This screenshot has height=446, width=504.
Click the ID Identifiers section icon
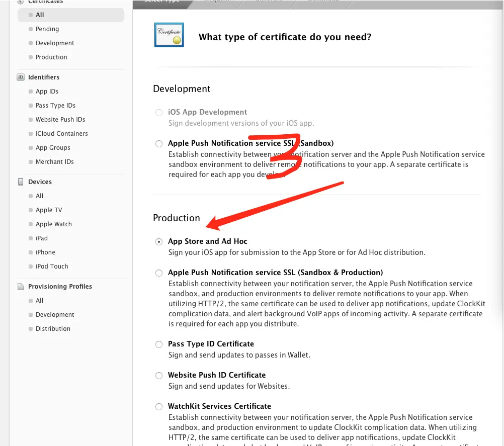(21, 77)
